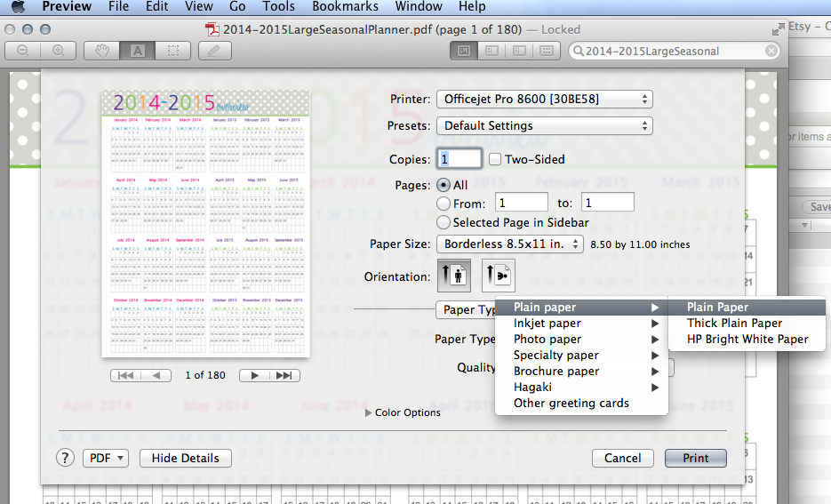Open the Go menu
This screenshot has height=504, width=831.
pos(237,6)
